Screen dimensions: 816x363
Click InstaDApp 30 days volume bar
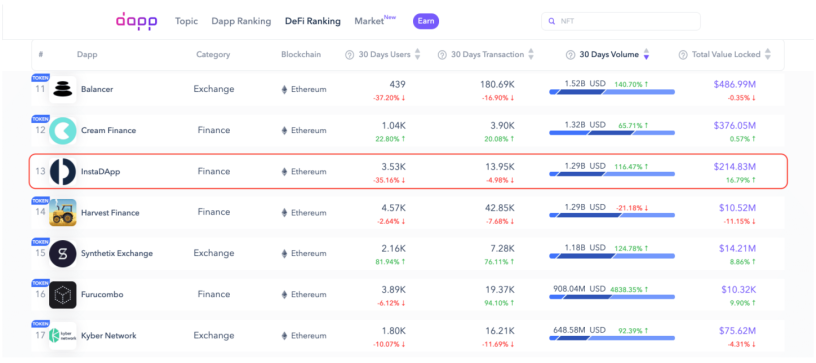(612, 174)
